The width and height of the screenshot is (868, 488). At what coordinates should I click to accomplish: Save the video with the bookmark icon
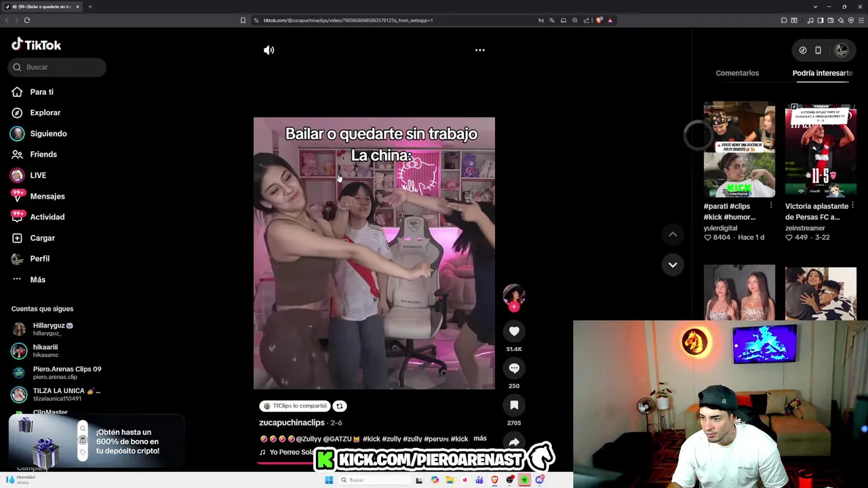514,405
